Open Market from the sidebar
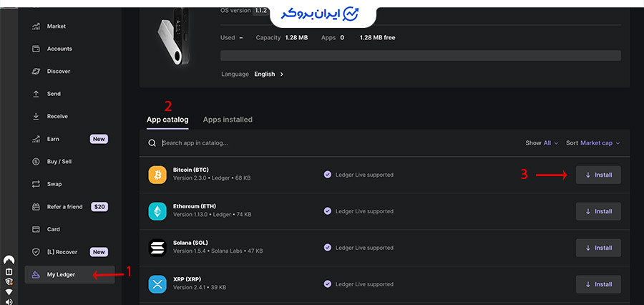Viewport: 644px width, 305px height. pyautogui.click(x=56, y=26)
